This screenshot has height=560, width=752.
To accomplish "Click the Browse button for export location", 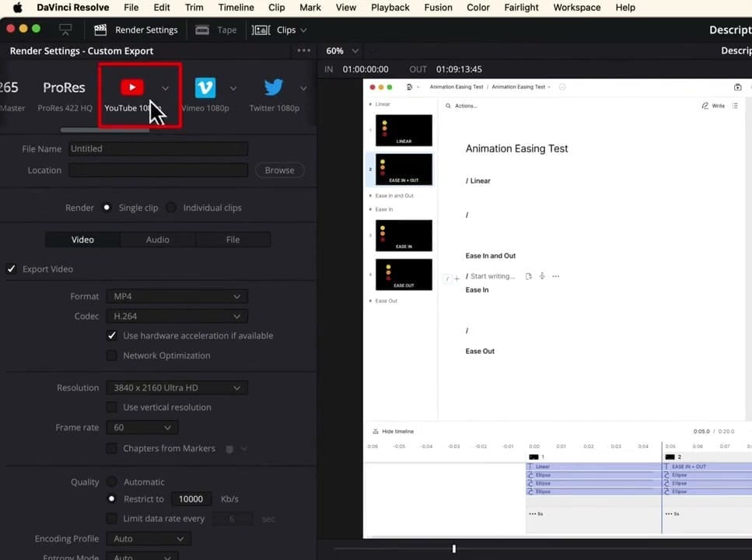I will click(278, 170).
